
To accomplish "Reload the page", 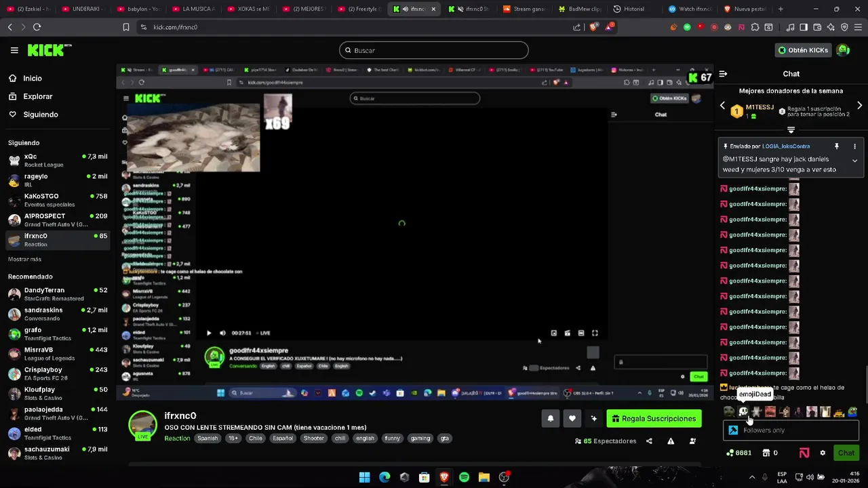I will pyautogui.click(x=37, y=27).
